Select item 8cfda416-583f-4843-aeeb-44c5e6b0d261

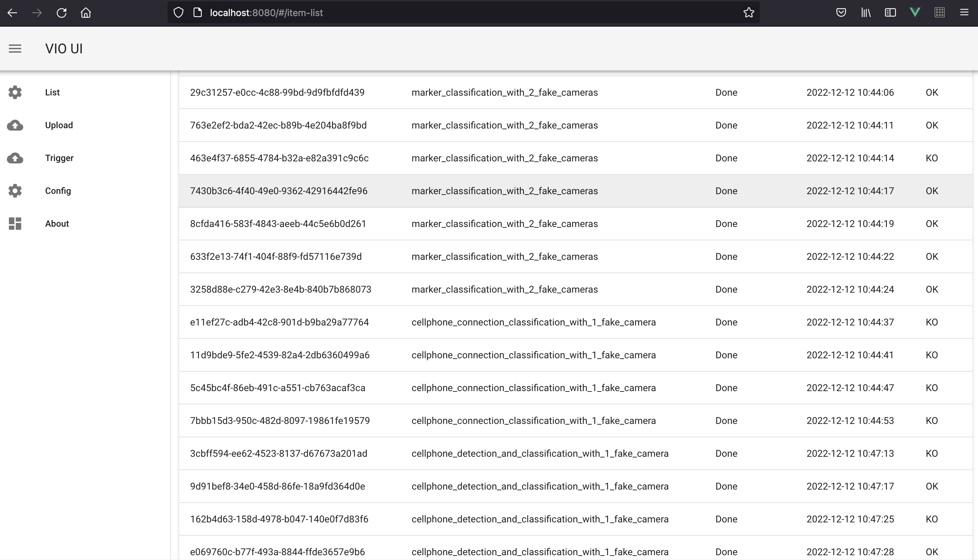[575, 224]
